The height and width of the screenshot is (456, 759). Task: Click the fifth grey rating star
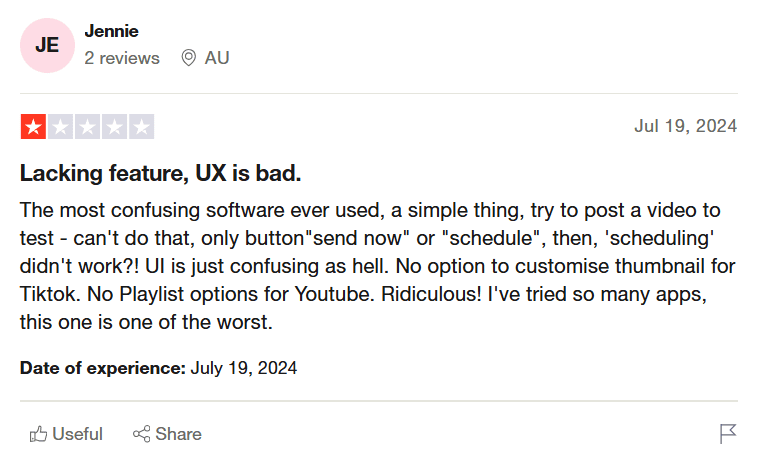141,127
